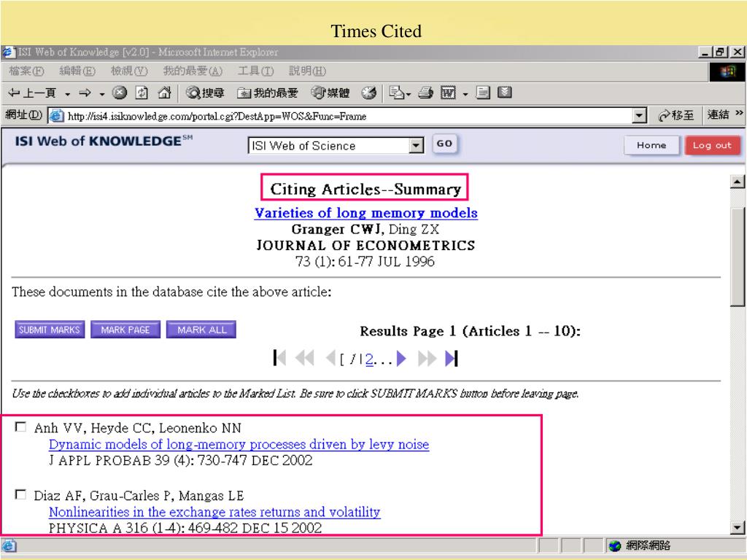Click the Edit with Word toolbar icon
The height and width of the screenshot is (560, 747).
click(449, 93)
